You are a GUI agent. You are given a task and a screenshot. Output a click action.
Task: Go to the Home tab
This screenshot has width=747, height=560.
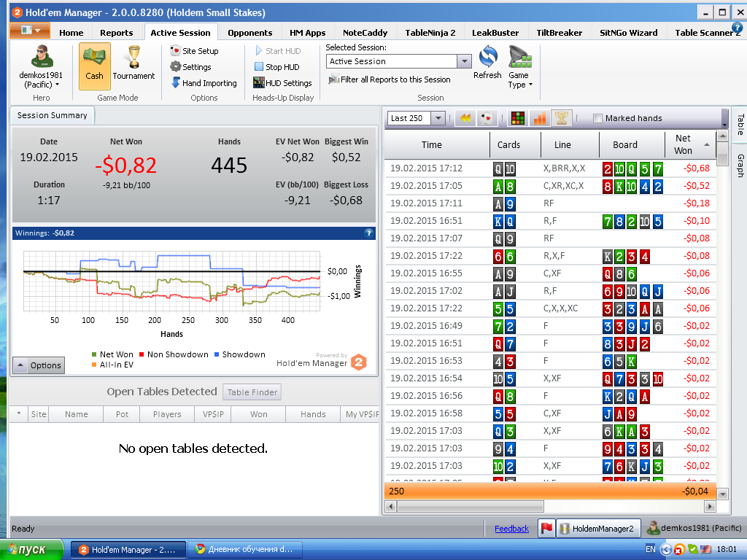coord(71,33)
